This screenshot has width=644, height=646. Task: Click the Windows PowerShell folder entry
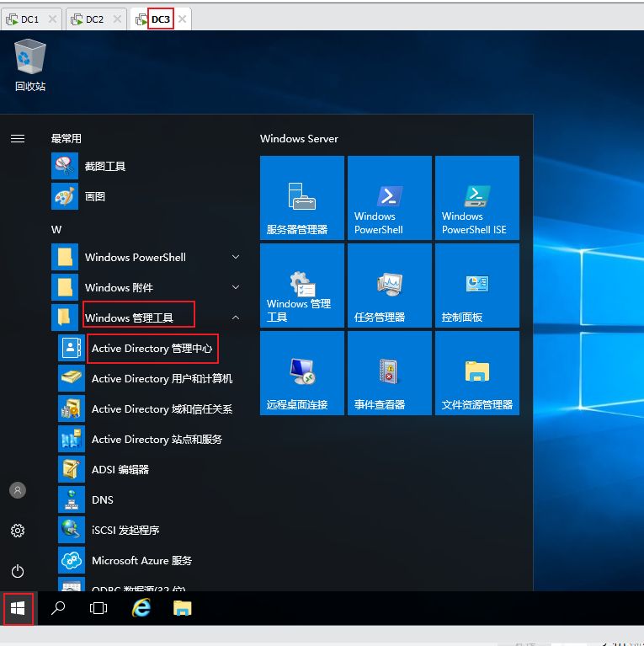coord(148,257)
